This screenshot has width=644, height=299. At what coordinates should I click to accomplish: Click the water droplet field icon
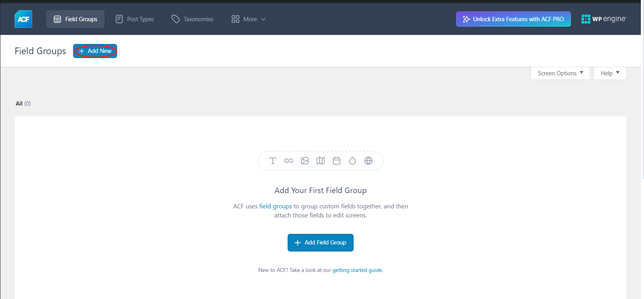point(352,160)
